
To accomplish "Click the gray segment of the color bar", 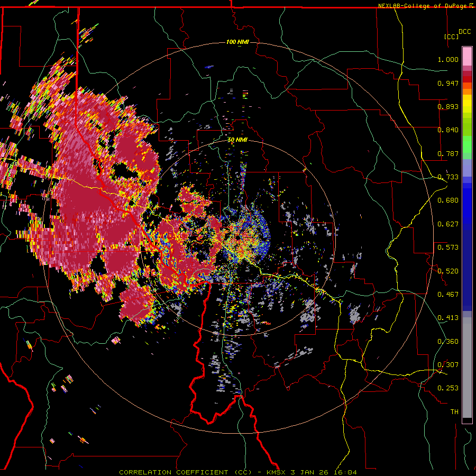I will (467, 369).
